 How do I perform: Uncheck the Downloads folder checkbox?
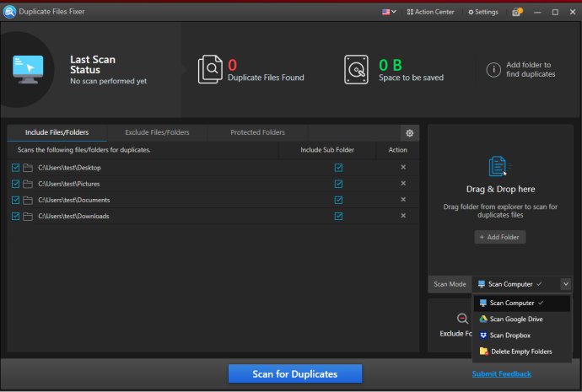point(15,216)
